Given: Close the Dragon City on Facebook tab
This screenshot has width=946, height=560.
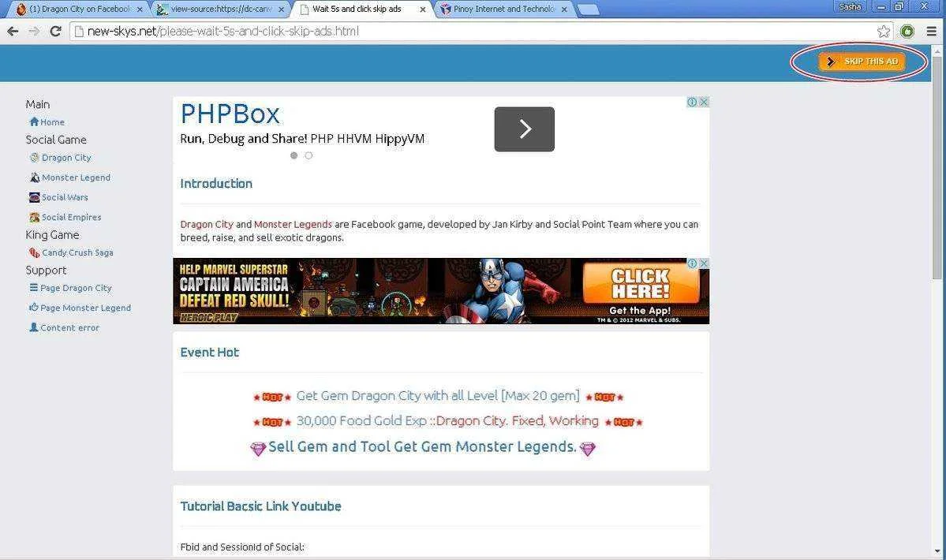Looking at the screenshot, I should (140, 9).
